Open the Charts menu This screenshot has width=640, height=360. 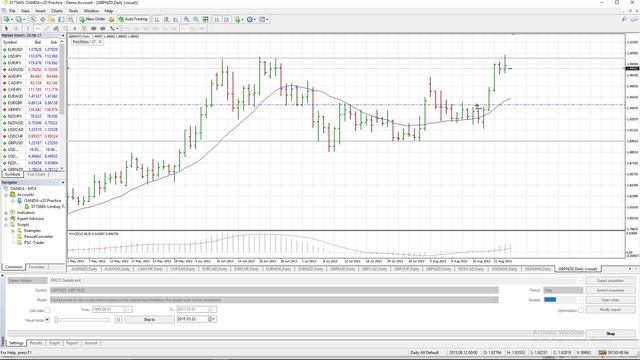57,11
